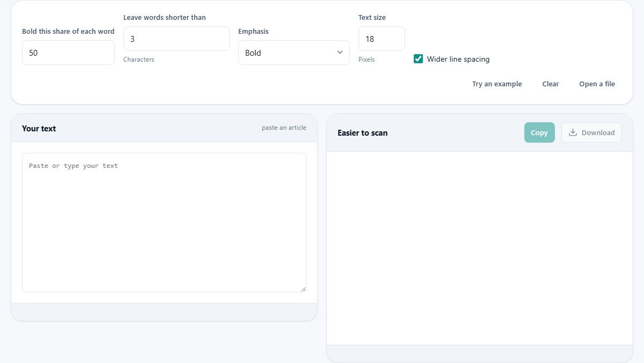The image size is (644, 363).
Task: Click the "Easier to scan" heading
Action: (x=362, y=132)
